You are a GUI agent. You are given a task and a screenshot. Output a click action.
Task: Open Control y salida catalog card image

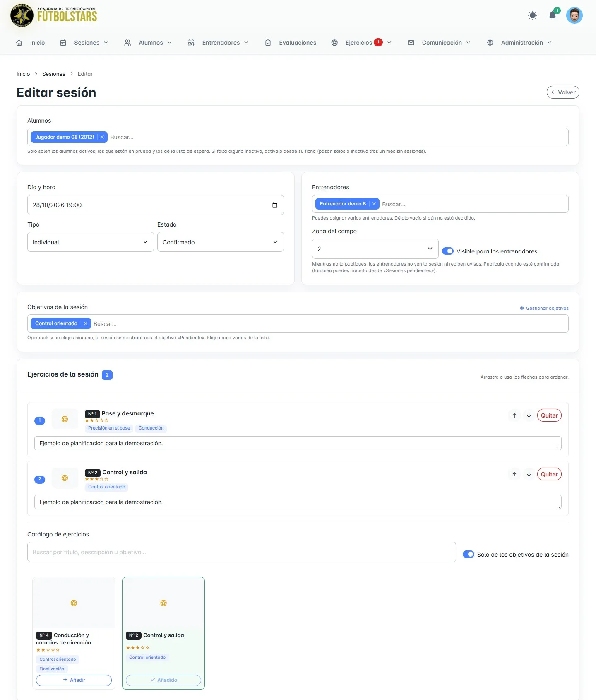[x=163, y=603]
